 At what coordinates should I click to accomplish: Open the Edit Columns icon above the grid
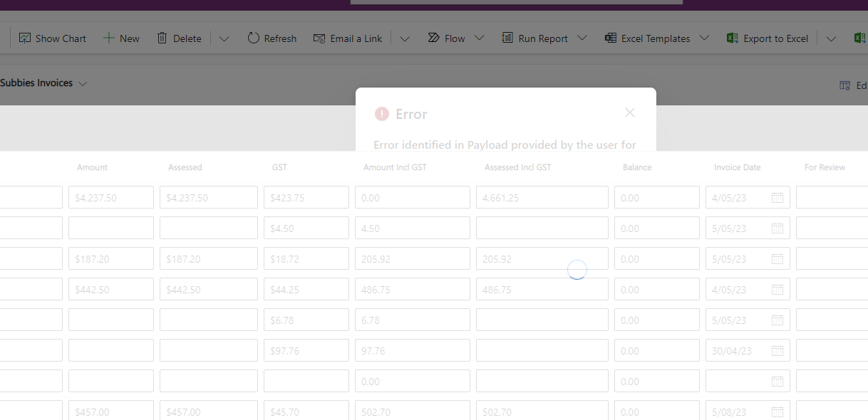click(x=844, y=85)
